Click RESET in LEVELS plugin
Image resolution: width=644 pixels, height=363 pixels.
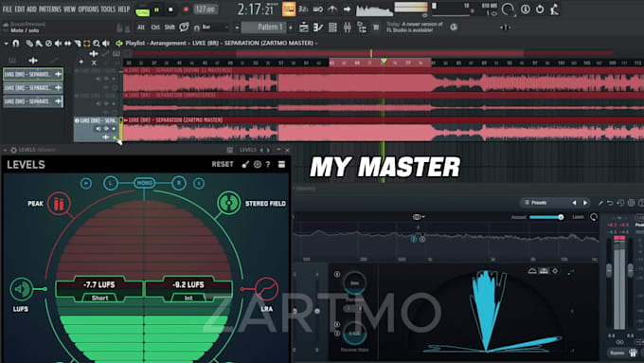pyautogui.click(x=223, y=164)
